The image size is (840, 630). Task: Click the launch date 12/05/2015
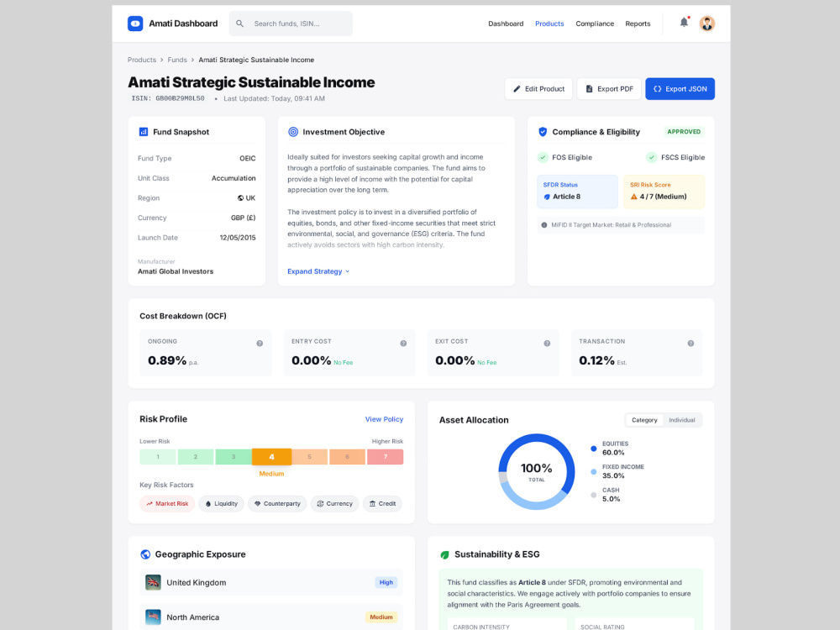(238, 238)
